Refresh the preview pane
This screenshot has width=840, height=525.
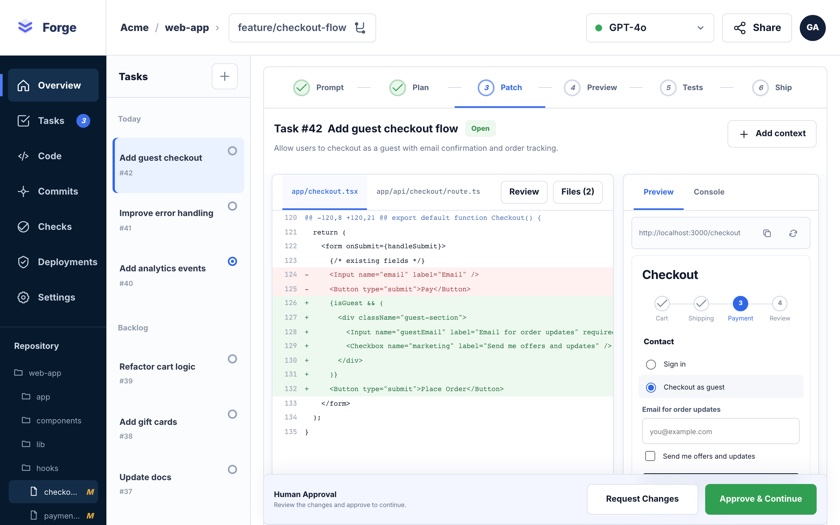click(793, 233)
